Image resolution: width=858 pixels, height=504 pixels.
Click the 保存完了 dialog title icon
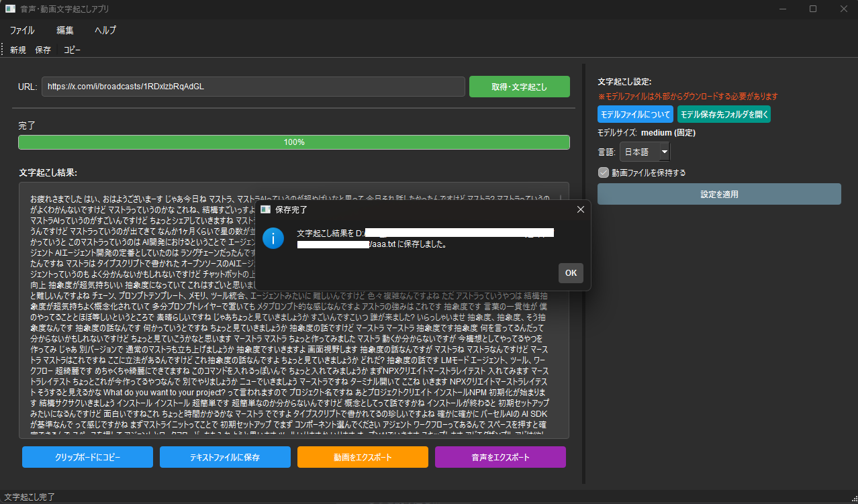(266, 210)
